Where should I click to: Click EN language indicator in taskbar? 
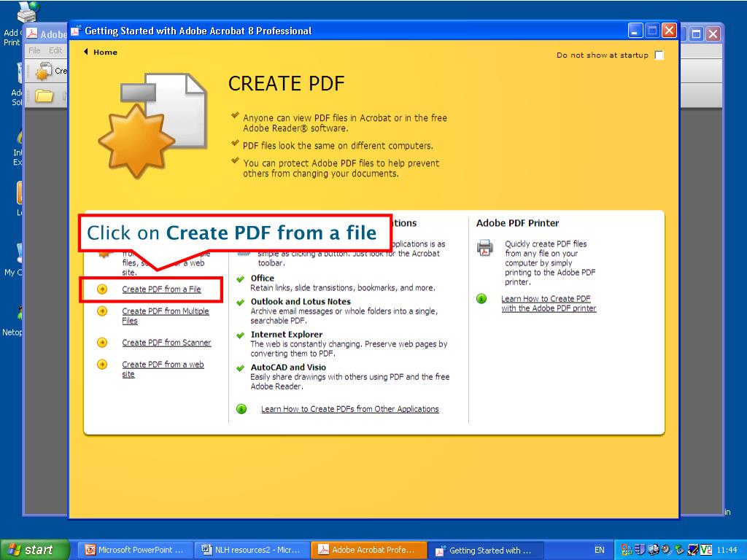tap(600, 550)
